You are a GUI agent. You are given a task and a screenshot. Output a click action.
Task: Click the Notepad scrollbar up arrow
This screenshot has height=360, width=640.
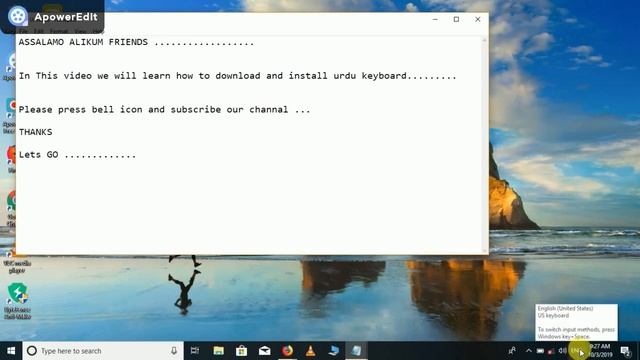point(484,40)
